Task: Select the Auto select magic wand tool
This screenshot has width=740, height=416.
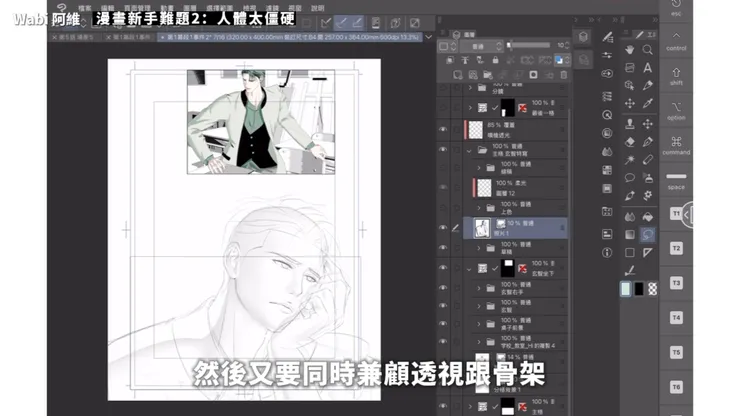Action: [x=630, y=160]
